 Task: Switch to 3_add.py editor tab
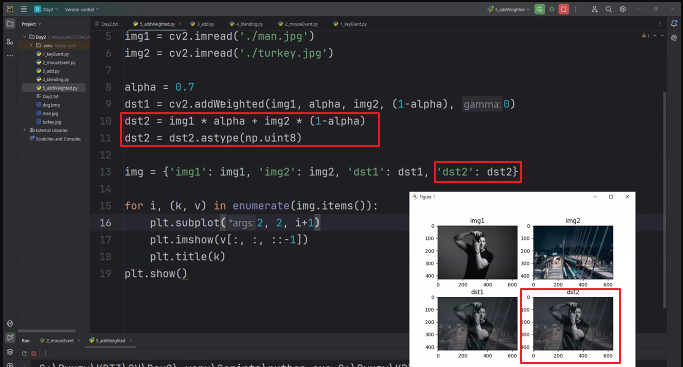click(x=203, y=24)
